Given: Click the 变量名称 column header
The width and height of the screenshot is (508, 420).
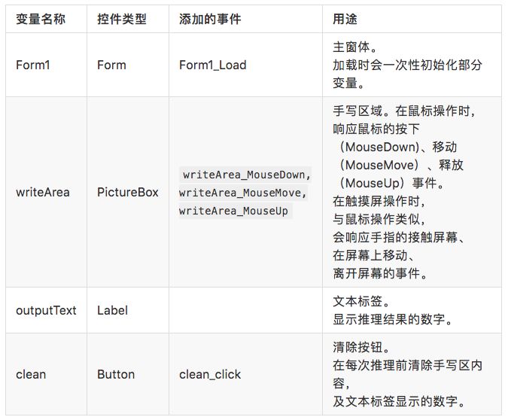Looking at the screenshot, I should 41,19.
